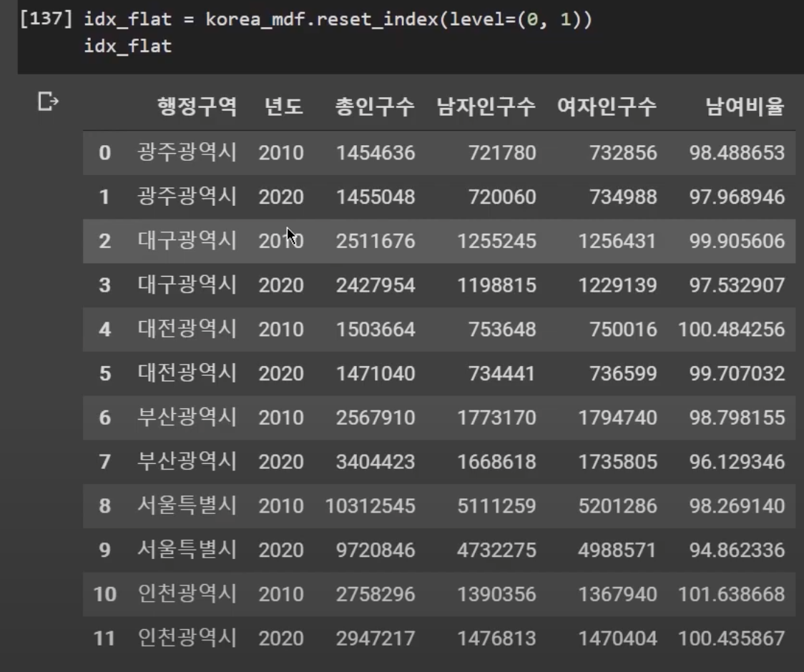Select cell value 1198815
The height and width of the screenshot is (672, 804).
496,285
